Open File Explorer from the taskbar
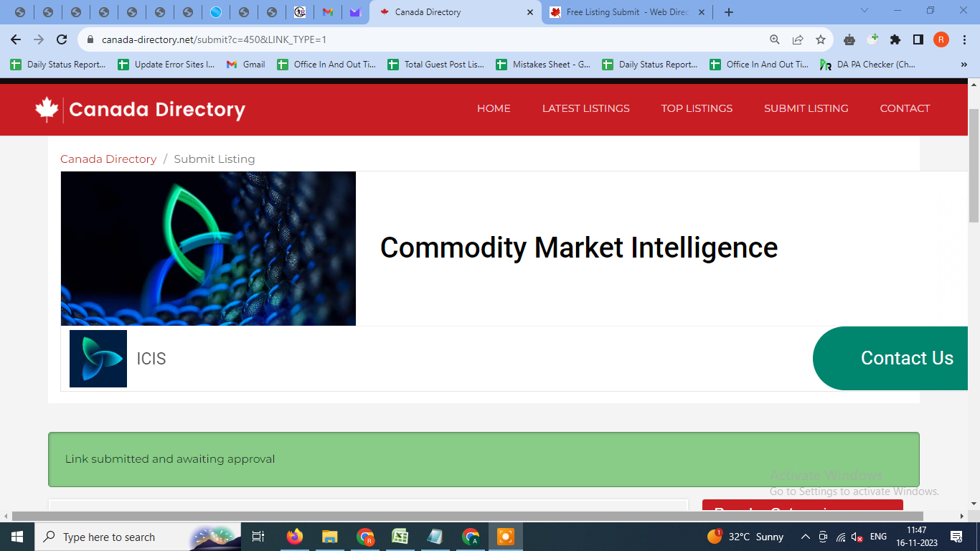The height and width of the screenshot is (551, 980). pyautogui.click(x=329, y=537)
